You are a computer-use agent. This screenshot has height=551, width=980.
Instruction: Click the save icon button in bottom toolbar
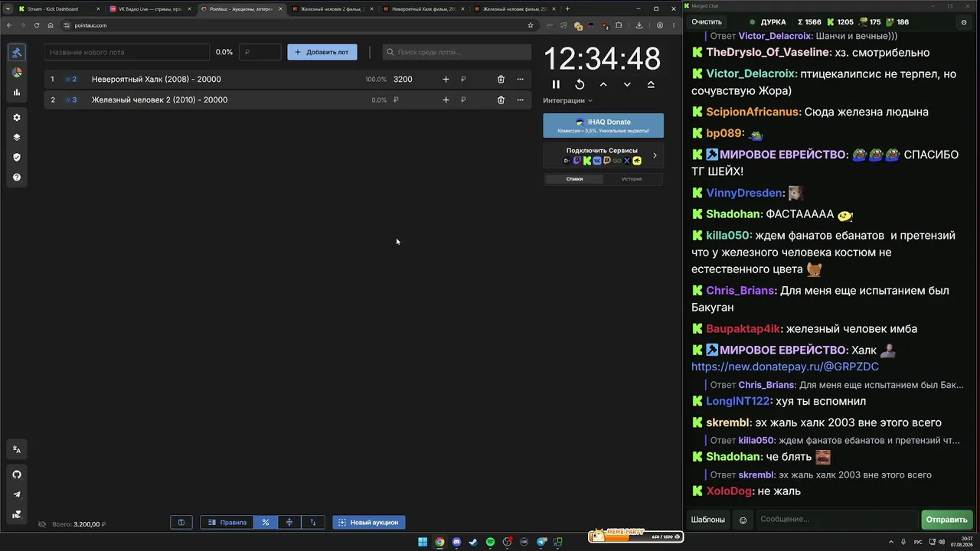[181, 523]
